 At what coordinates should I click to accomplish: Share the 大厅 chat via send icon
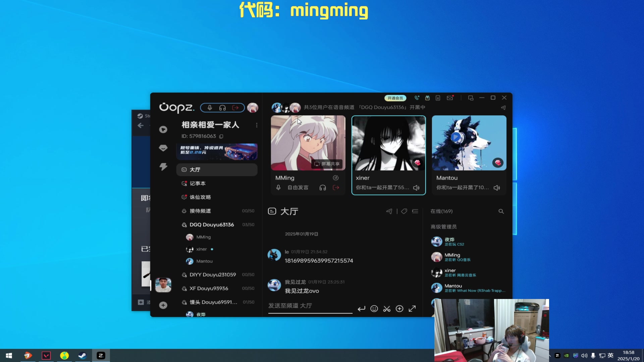[389, 211]
